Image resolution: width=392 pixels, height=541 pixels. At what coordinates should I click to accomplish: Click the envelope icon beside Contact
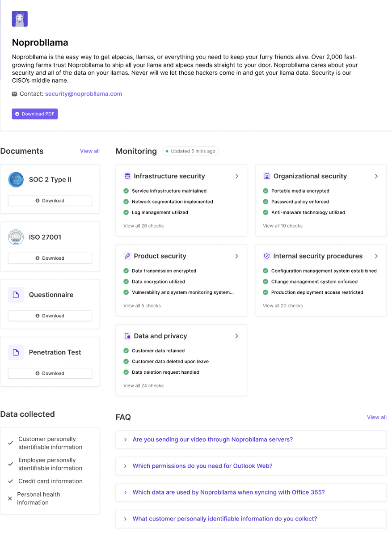tap(15, 94)
